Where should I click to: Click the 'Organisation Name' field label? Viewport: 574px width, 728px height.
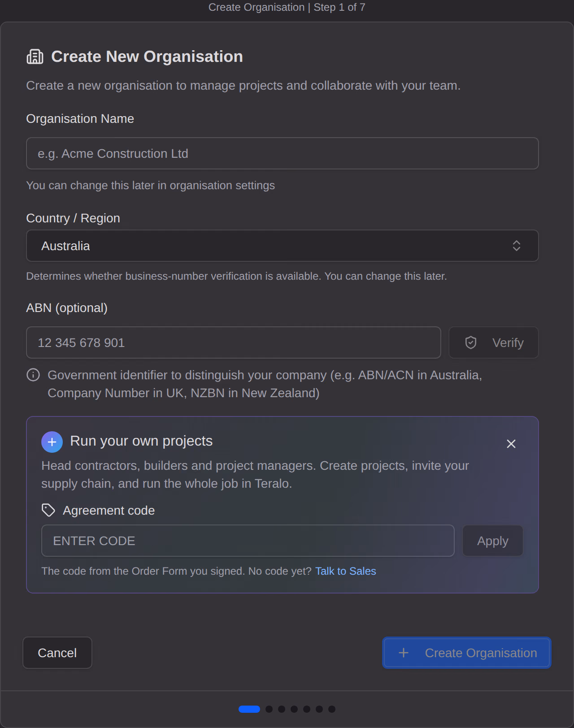[x=80, y=119]
